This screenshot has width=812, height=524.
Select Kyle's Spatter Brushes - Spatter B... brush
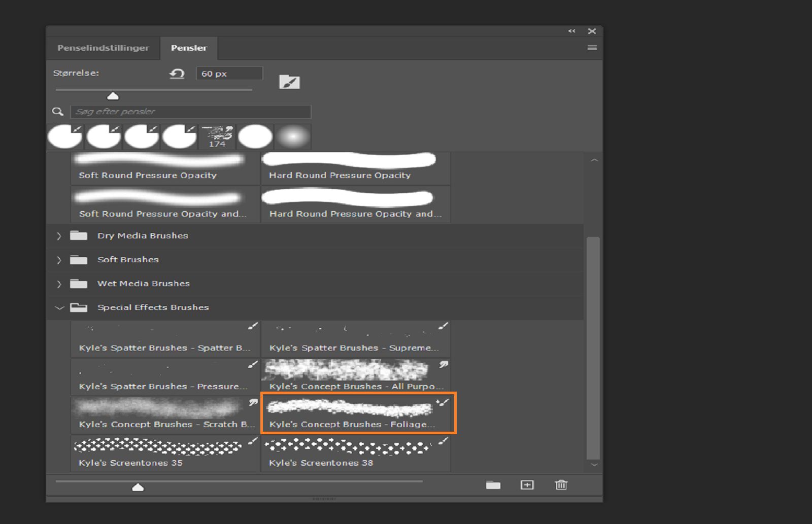tap(165, 339)
